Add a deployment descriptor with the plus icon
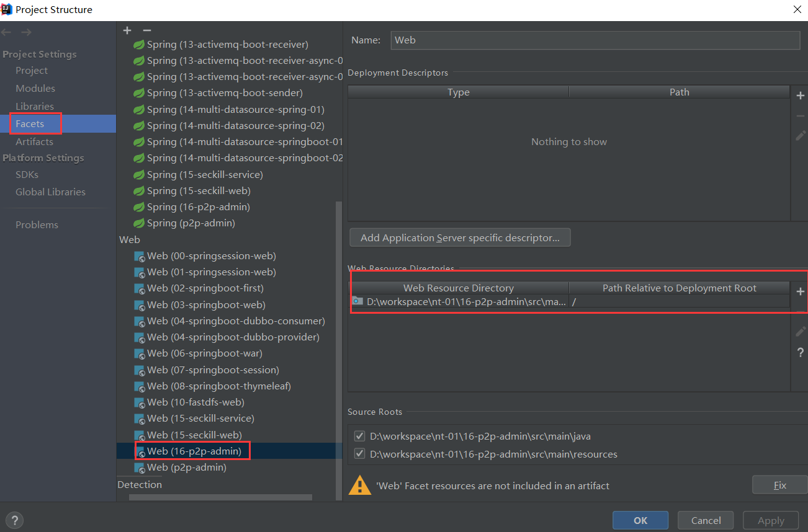This screenshot has height=532, width=808. point(800,95)
